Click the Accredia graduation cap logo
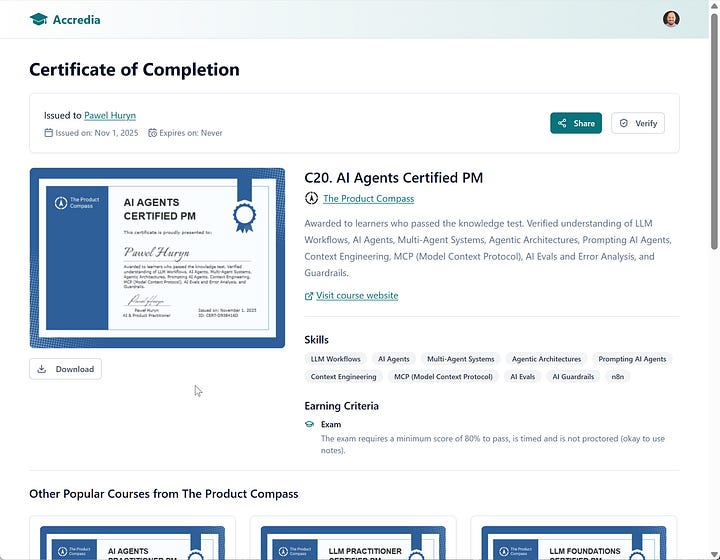 pyautogui.click(x=39, y=19)
